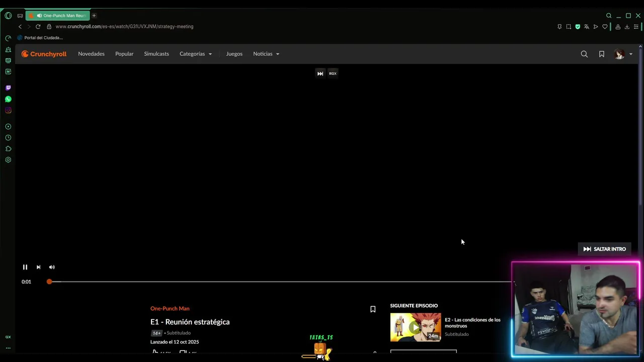Open translate page icon in address bar
The image size is (644, 362).
(587, 27)
